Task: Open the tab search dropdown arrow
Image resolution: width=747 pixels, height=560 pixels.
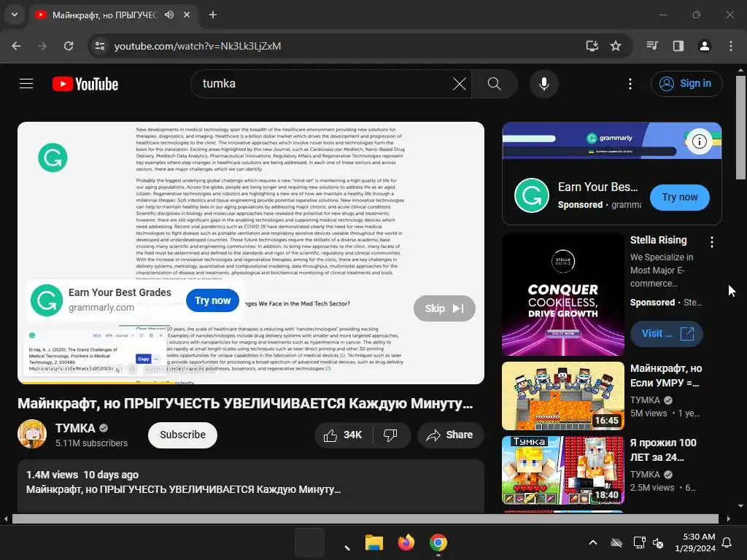Action: (x=15, y=15)
